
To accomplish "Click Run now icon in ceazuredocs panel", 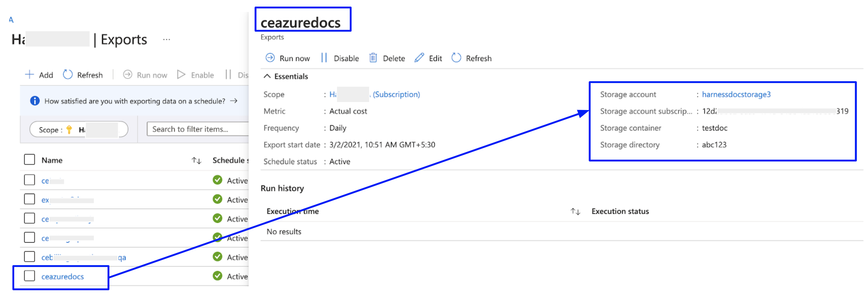I will (270, 58).
